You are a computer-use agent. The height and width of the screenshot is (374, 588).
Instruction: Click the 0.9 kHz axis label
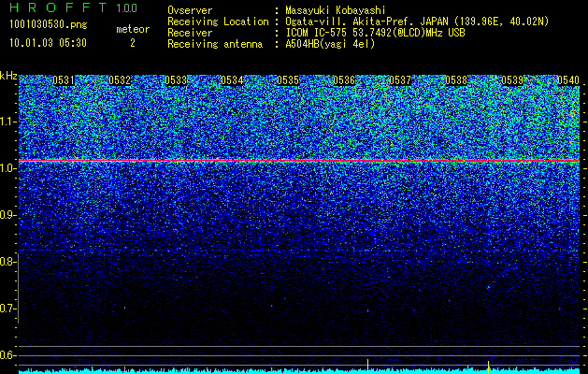(x=7, y=215)
